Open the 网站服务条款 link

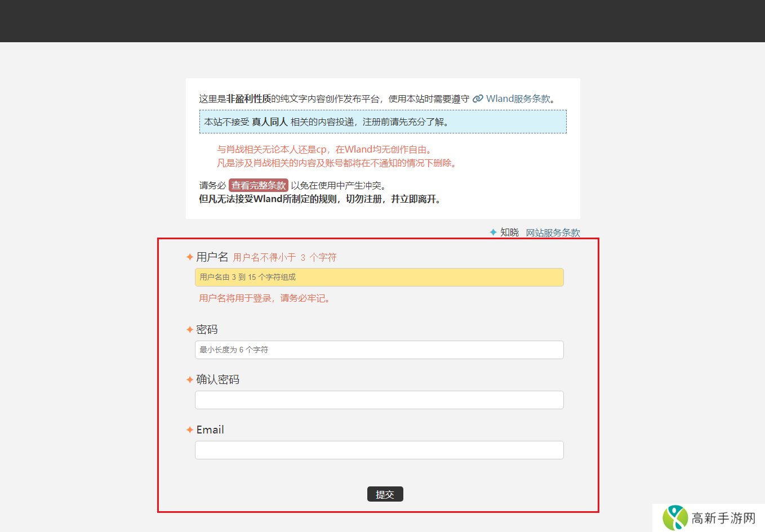[553, 233]
